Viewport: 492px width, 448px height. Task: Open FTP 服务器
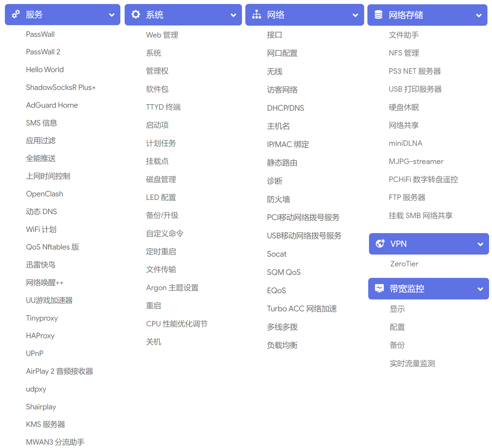pyautogui.click(x=407, y=197)
